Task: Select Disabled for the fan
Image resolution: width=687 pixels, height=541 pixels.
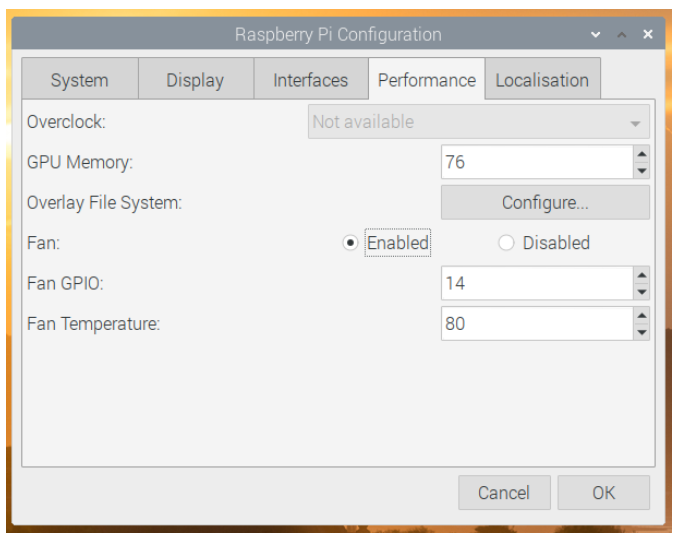Action: tap(506, 243)
